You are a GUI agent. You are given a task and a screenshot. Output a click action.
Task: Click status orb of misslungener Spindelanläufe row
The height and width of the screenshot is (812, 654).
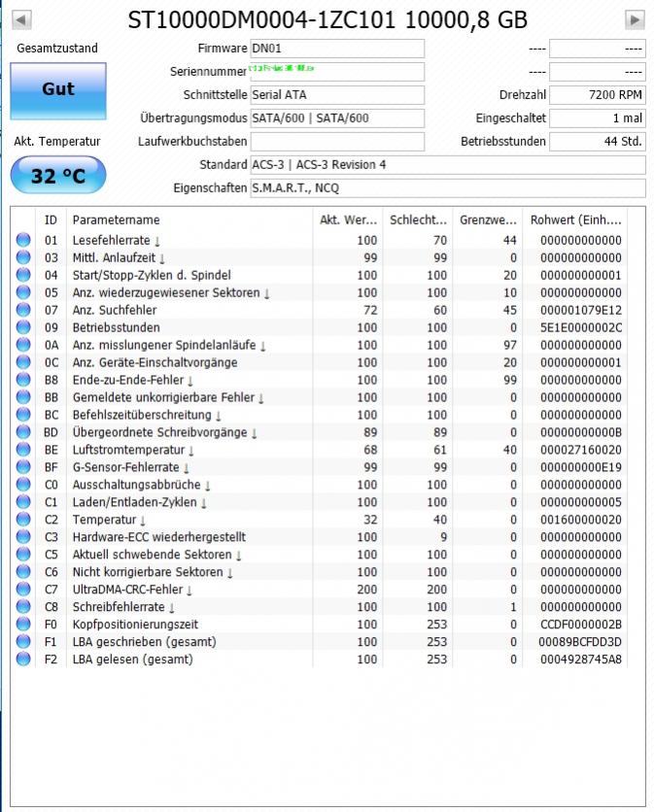(x=23, y=345)
